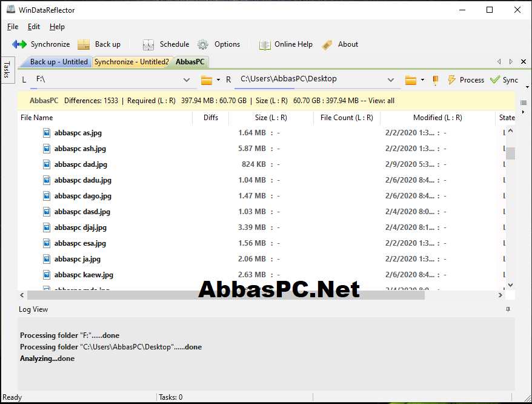Click the file icon of abbaspc as.jpg

click(x=47, y=133)
